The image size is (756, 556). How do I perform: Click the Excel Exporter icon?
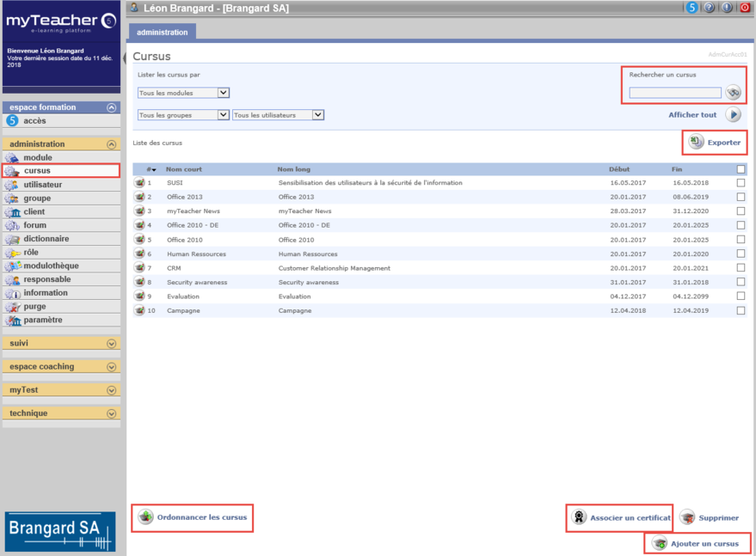click(696, 143)
